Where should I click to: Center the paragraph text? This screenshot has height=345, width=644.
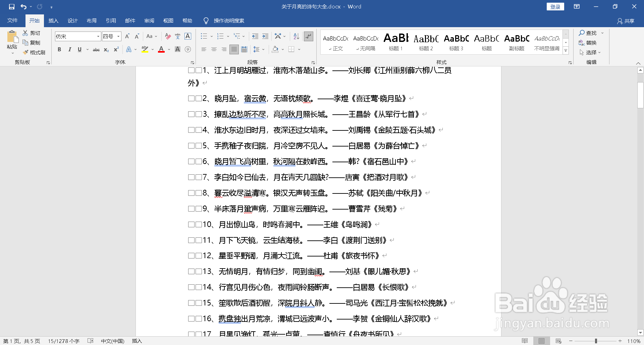click(214, 50)
